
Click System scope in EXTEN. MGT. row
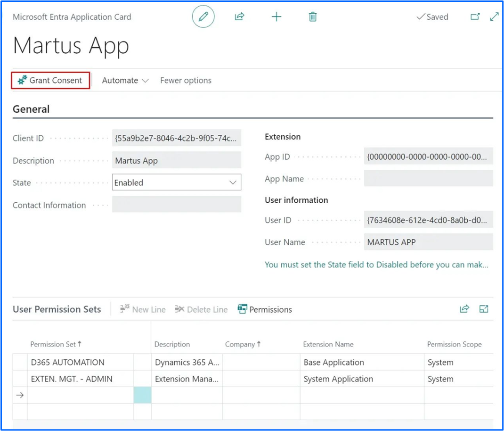pos(459,379)
